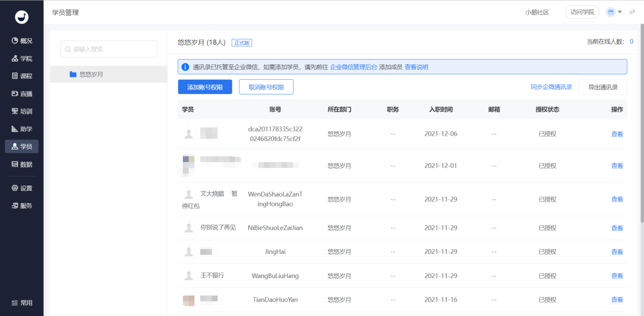
Task: Select the 悠悠岁月 department folder
Action: coord(109,74)
